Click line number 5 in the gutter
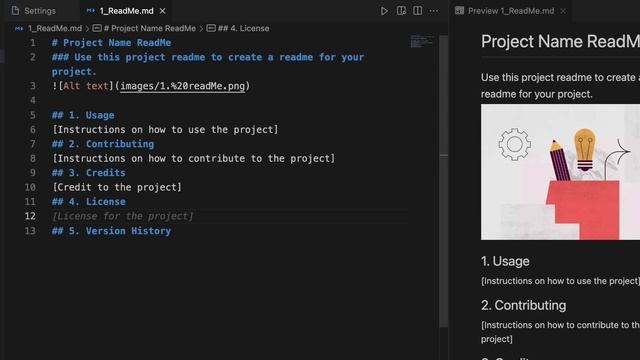The image size is (640, 360). click(x=33, y=115)
